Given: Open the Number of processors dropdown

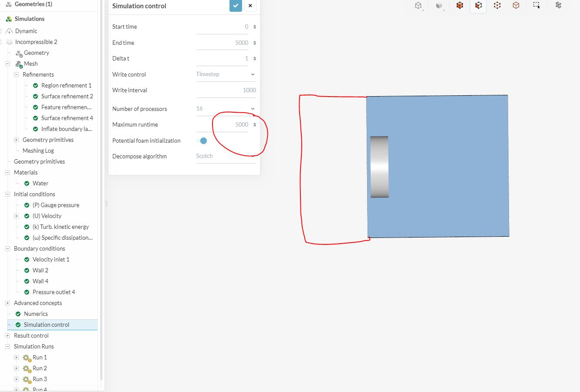Looking at the screenshot, I should 226,109.
